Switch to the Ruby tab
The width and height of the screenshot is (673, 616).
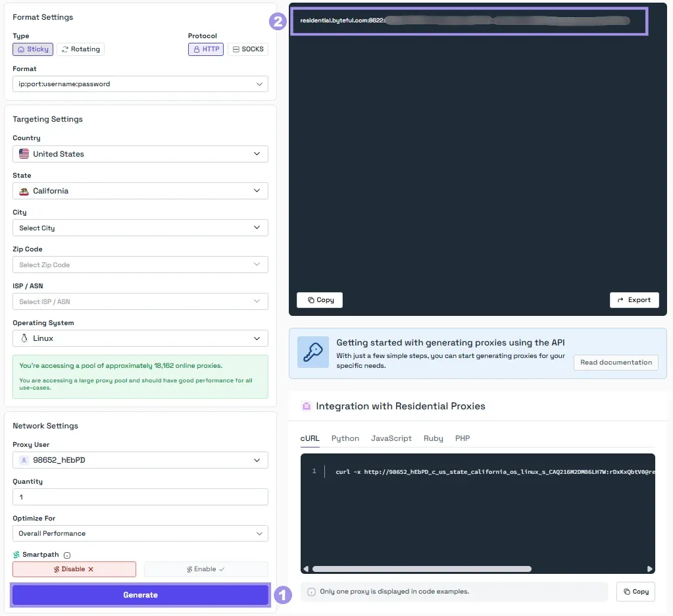433,438
